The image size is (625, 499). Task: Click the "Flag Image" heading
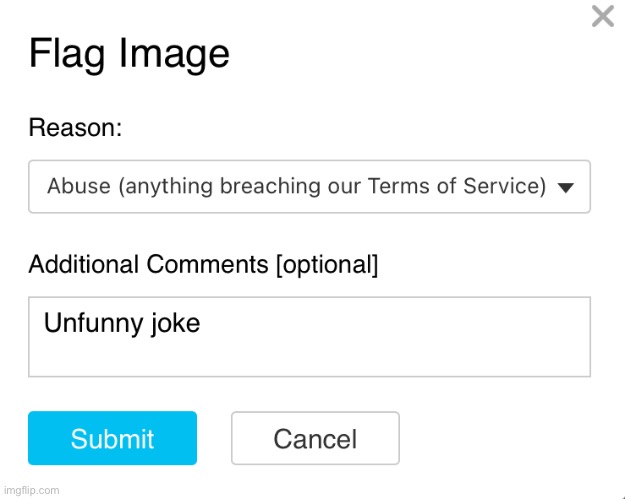(129, 53)
